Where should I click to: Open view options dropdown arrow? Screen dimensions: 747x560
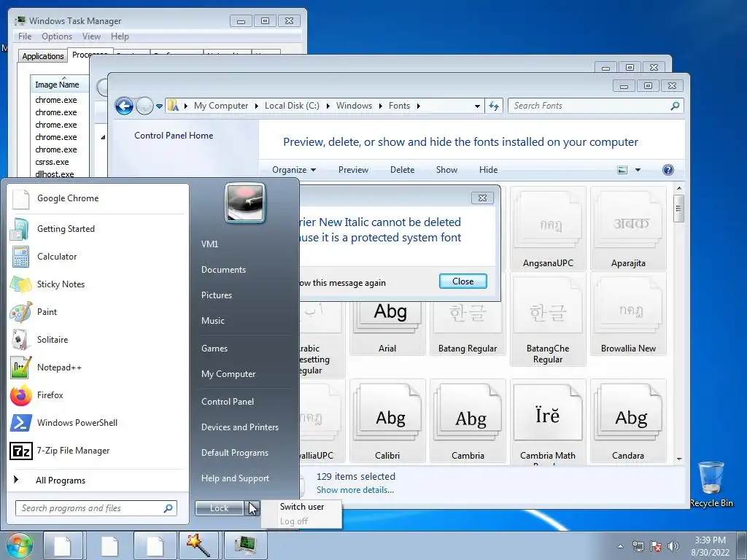tap(638, 170)
